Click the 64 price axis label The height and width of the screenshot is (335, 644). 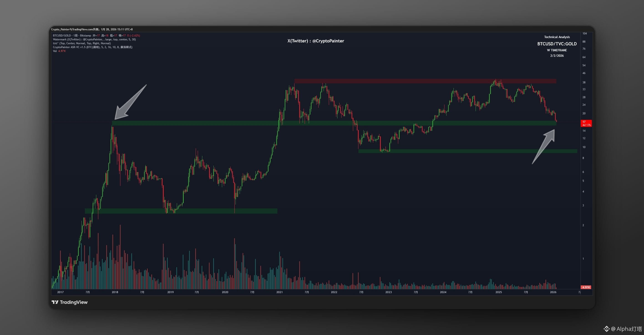584,57
